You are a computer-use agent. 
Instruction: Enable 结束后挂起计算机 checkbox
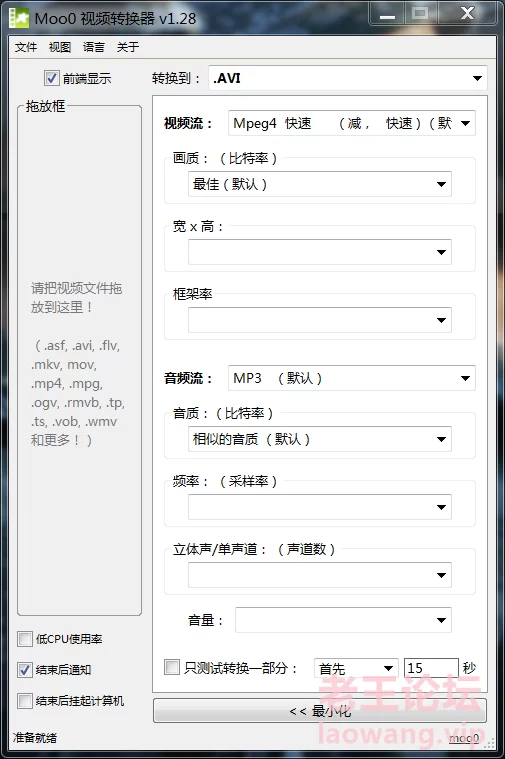25,701
